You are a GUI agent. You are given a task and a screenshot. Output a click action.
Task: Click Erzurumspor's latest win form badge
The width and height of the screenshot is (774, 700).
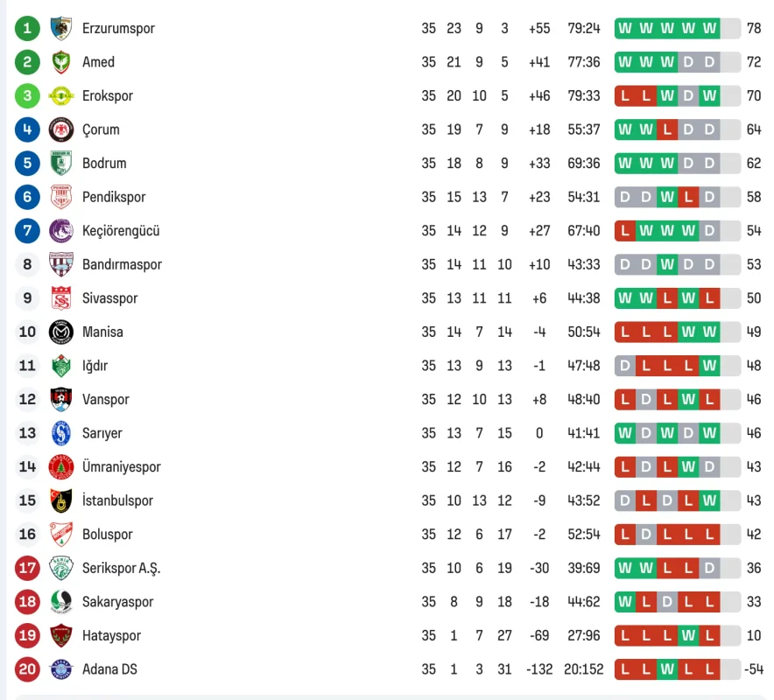[x=709, y=28]
